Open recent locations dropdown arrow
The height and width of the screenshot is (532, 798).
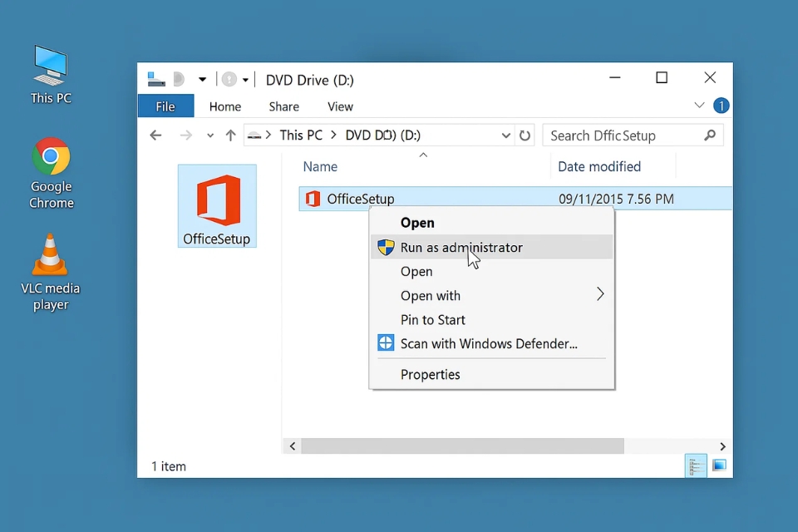point(210,136)
